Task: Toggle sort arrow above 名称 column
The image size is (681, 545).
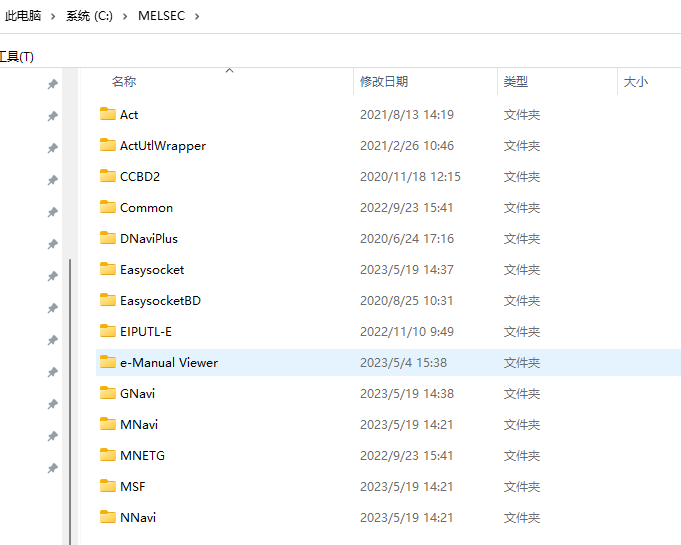Action: pyautogui.click(x=230, y=70)
